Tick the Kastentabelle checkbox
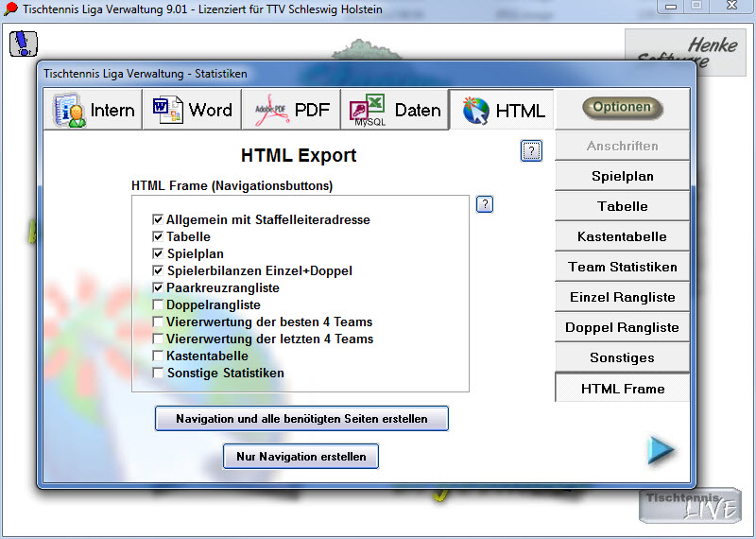This screenshot has width=756, height=539. pos(158,356)
